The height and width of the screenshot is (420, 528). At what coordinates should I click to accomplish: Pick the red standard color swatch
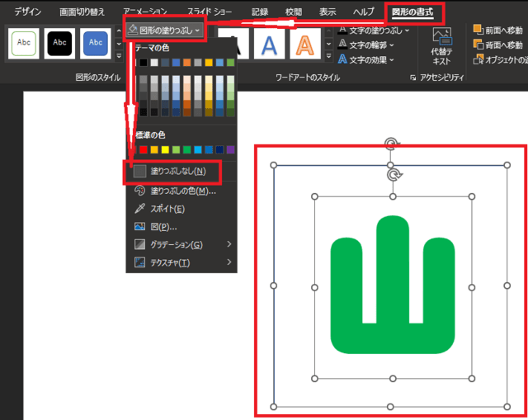coord(144,149)
